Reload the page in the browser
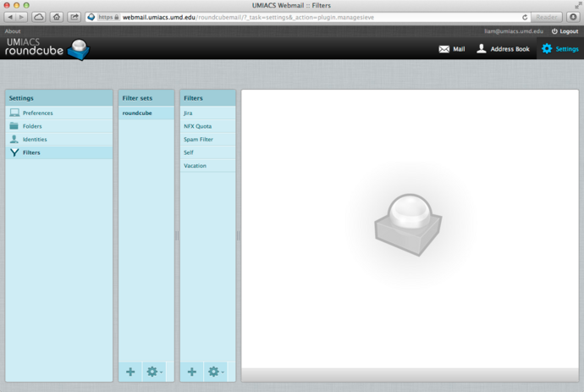Screen dimensions: 584x392 pyautogui.click(x=525, y=17)
